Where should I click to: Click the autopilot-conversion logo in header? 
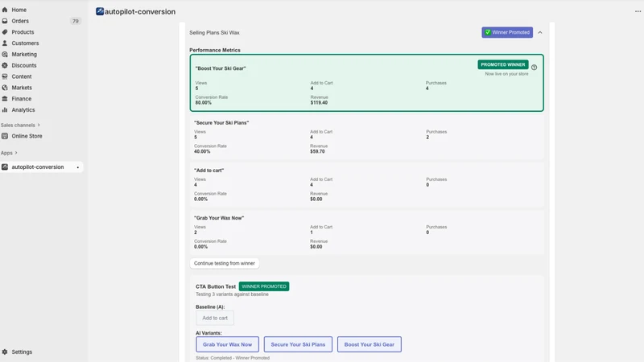[x=100, y=11]
